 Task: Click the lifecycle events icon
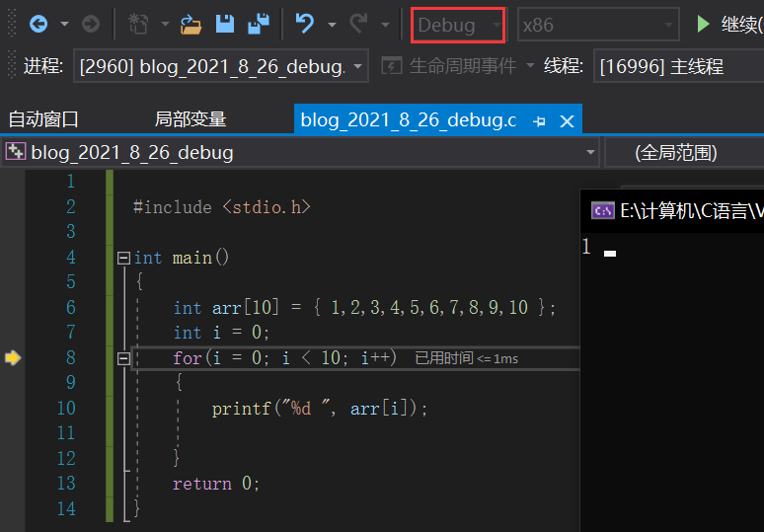[391, 66]
